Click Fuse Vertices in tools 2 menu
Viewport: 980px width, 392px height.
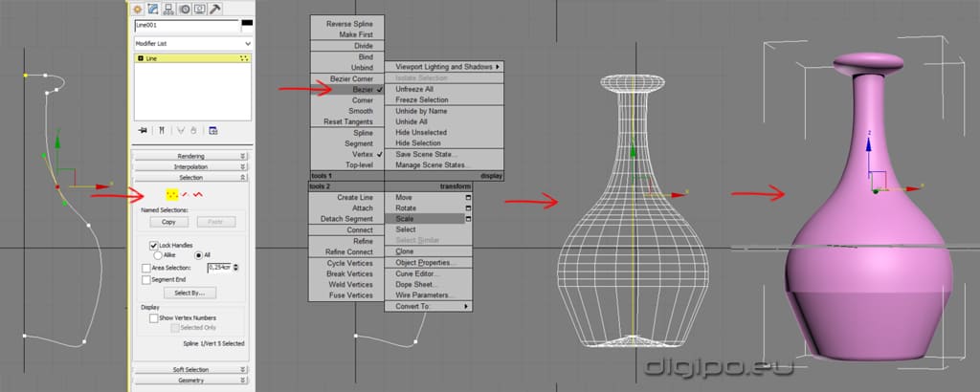pos(346,295)
